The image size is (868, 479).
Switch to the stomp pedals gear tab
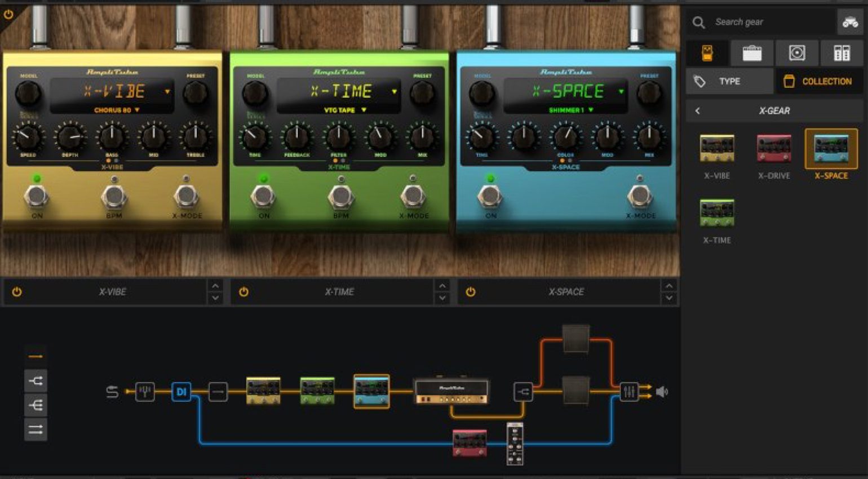tap(707, 53)
